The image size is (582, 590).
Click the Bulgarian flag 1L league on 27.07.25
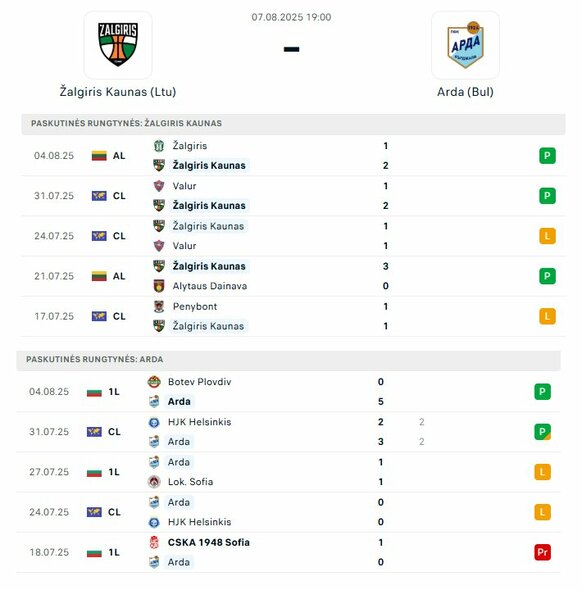[103, 472]
